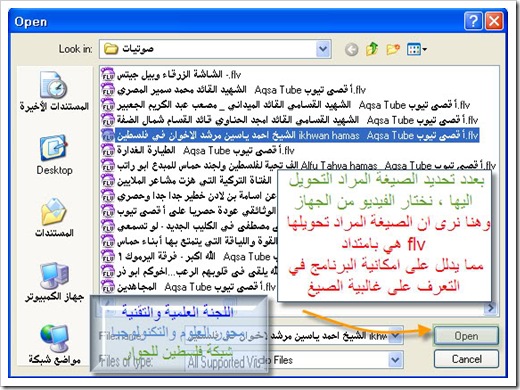This screenshot has width=520, height=390.
Task: Click the Open button
Action: click(466, 336)
